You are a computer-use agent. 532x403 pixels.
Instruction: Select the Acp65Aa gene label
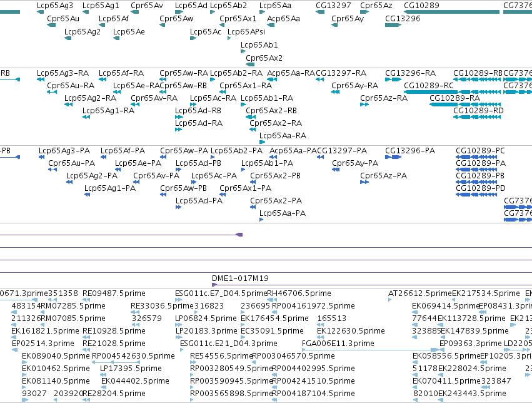coord(284,18)
